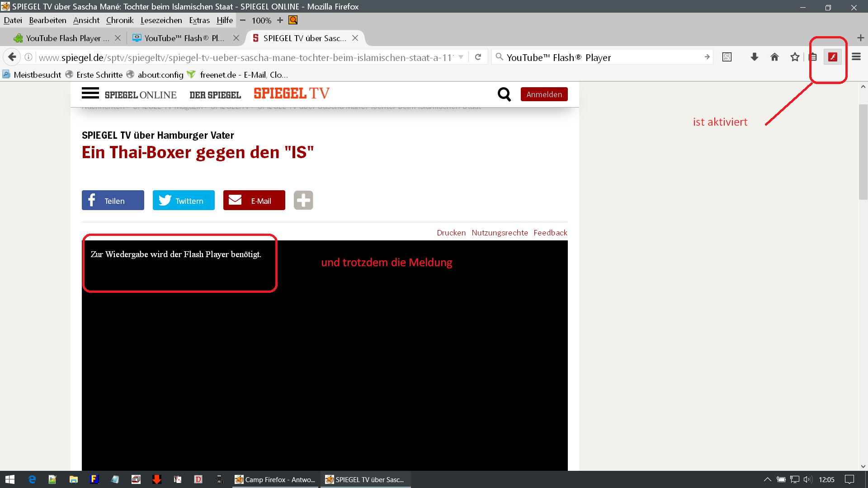Click the SPIEGEL site search magnifier
Viewport: 868px width, 488px height.
tap(504, 94)
